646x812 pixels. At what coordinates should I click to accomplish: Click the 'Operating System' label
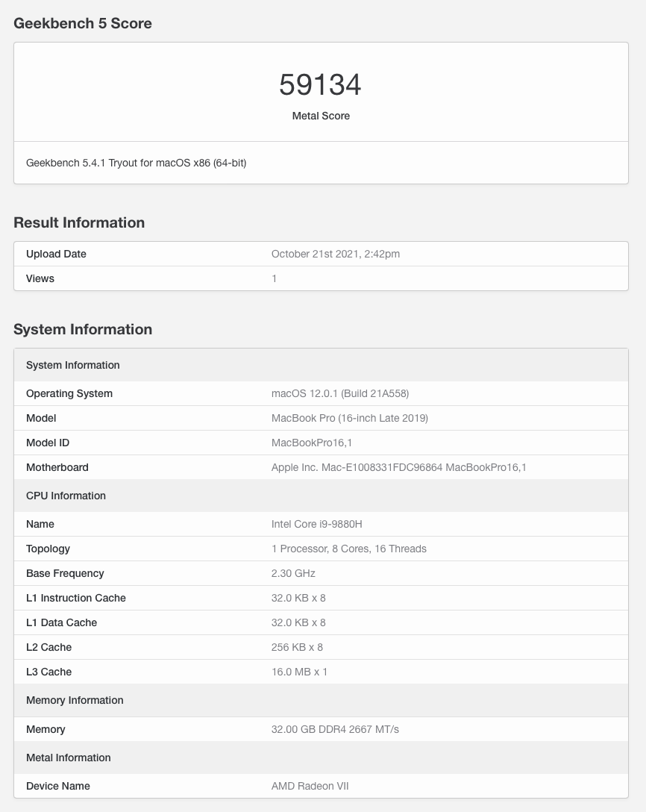point(69,393)
